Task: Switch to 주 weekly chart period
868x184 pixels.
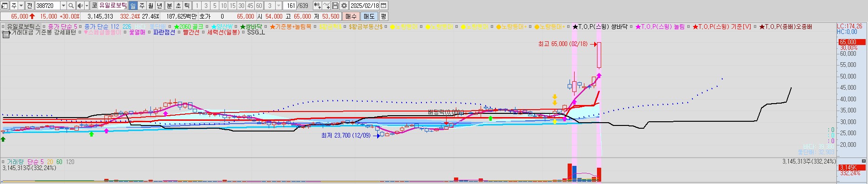Action: 142,6
